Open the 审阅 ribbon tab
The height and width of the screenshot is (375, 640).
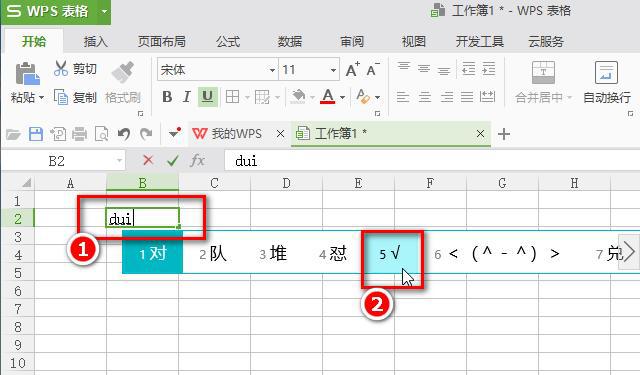352,41
